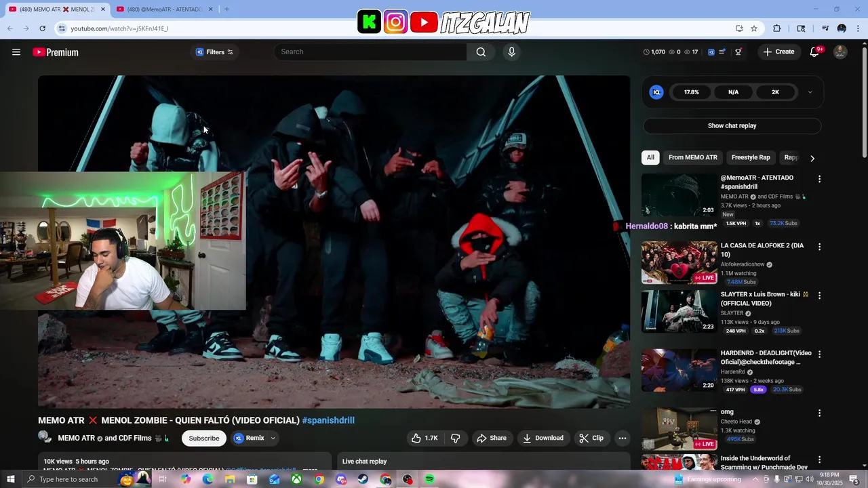Select the Freestyle Rap chip
The height and width of the screenshot is (488, 868).
tap(751, 157)
